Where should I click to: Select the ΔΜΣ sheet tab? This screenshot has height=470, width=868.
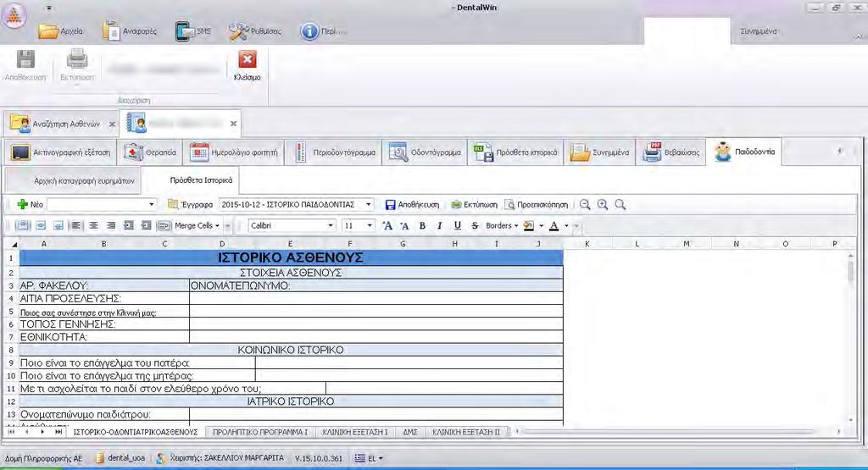[x=410, y=432]
